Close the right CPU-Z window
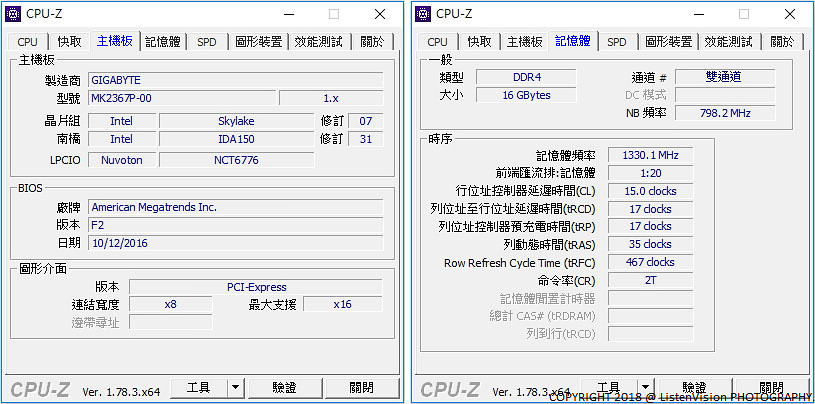Viewport: 815px width, 404px height. point(790,14)
